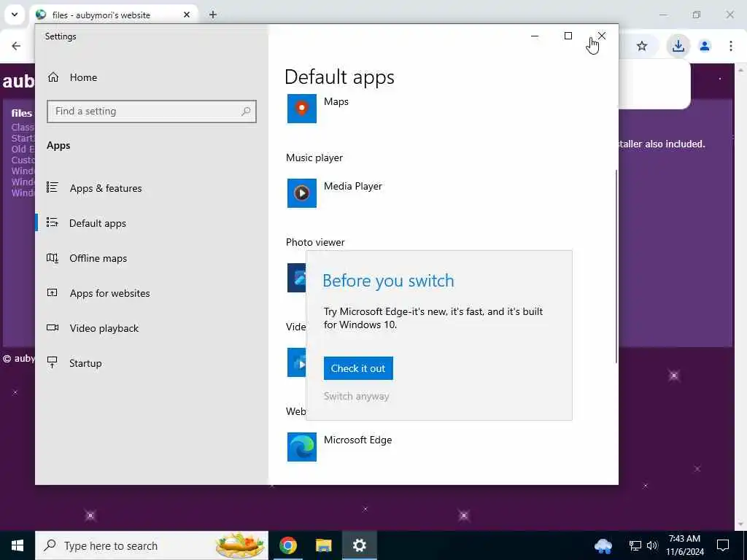Open network status tray icon
The image size is (747, 560).
coord(635,545)
